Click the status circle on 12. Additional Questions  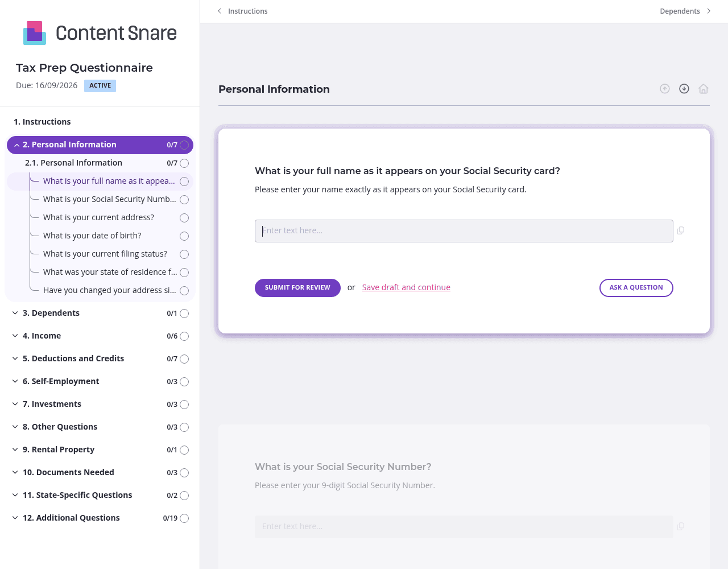pos(184,518)
